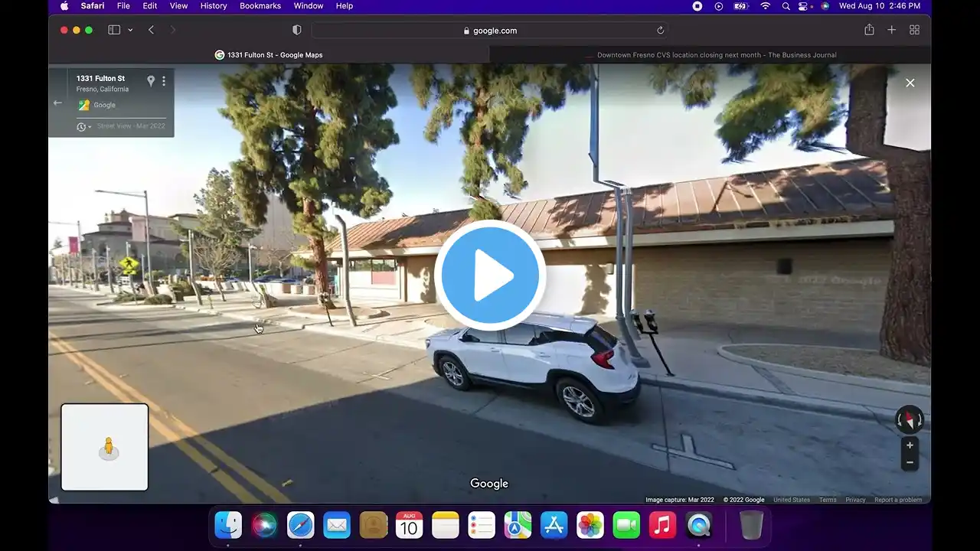Click the Safari Share icon
This screenshot has width=980, height=551.
[x=869, y=30]
